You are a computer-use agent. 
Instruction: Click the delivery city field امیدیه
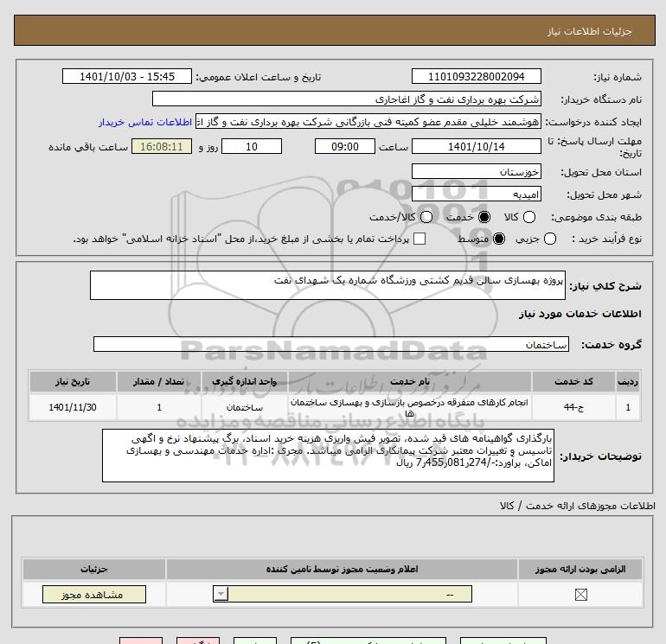click(476, 194)
